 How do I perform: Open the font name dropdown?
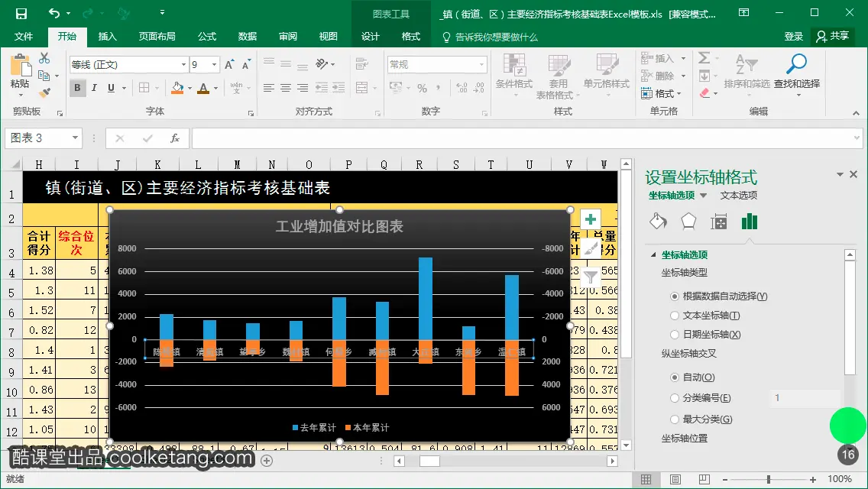(x=184, y=65)
